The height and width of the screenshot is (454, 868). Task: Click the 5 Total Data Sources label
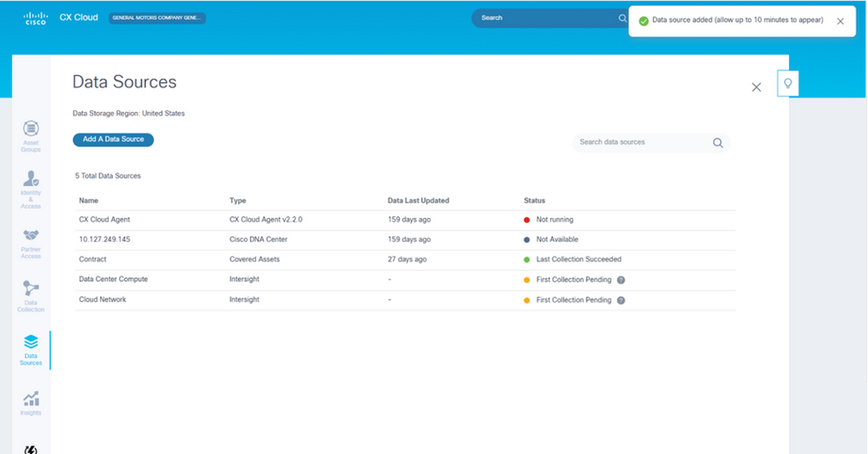coord(108,176)
